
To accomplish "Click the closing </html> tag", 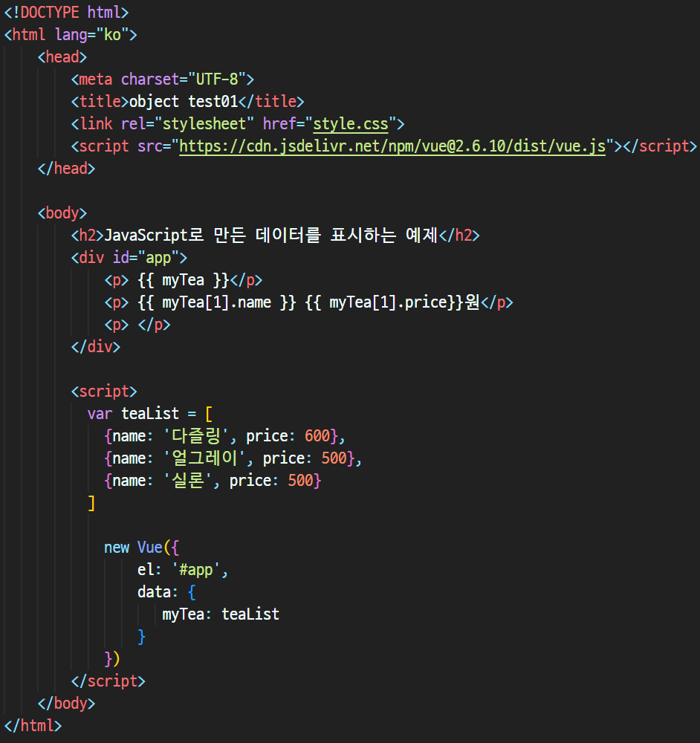I will click(33, 725).
